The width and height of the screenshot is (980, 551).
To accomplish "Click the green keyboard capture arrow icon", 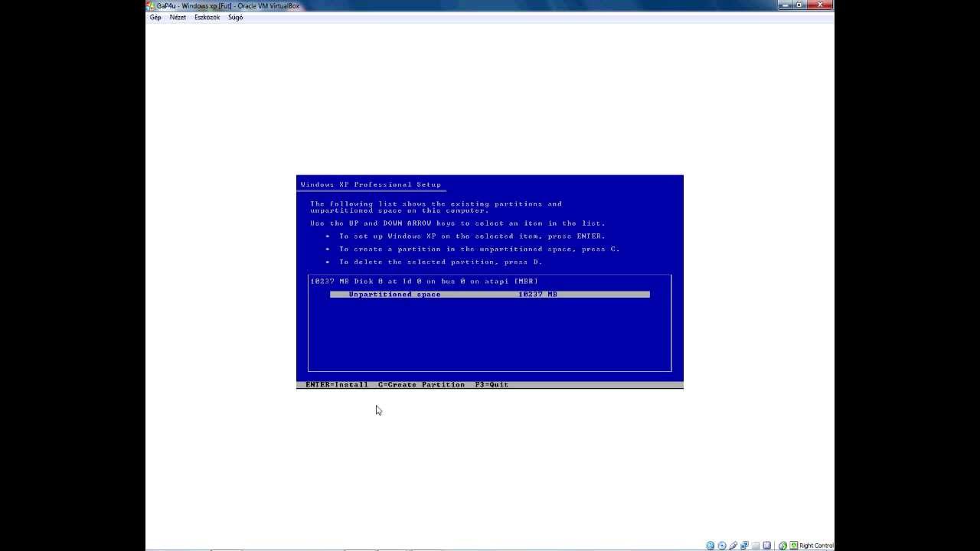I will click(x=794, y=546).
